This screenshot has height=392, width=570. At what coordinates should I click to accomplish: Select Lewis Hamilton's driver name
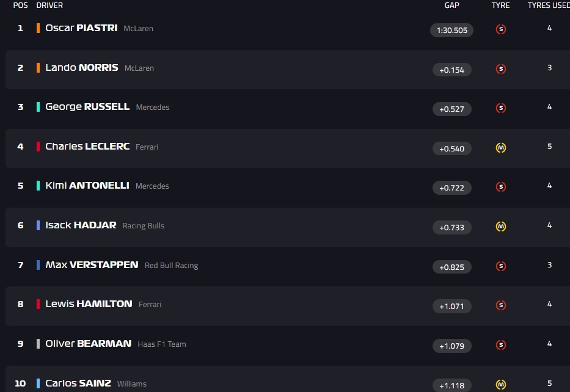[89, 304]
